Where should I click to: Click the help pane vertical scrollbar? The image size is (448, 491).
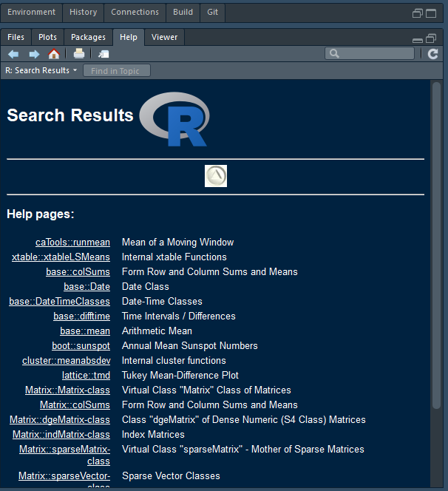(x=436, y=244)
